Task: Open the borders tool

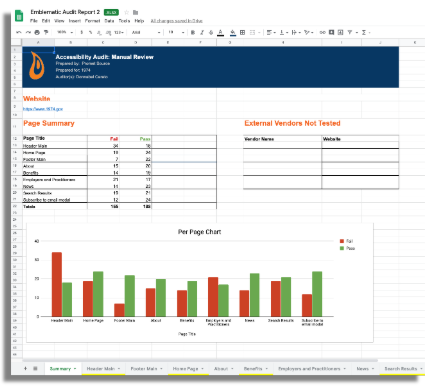Action: [242, 32]
